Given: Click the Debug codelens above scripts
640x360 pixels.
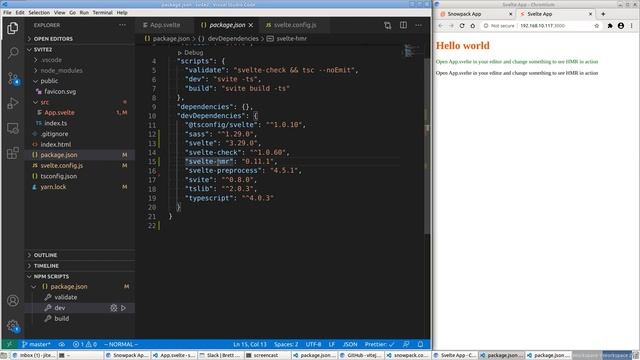Looking at the screenshot, I should click(x=193, y=53).
